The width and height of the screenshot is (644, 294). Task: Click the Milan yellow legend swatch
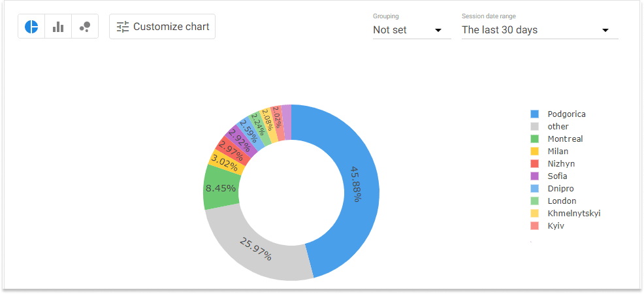tap(534, 152)
